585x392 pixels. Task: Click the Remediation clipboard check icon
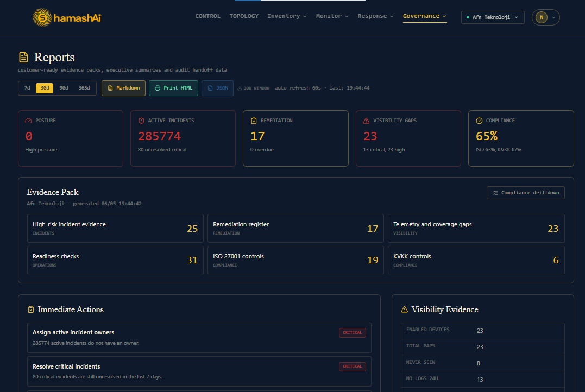coord(254,121)
